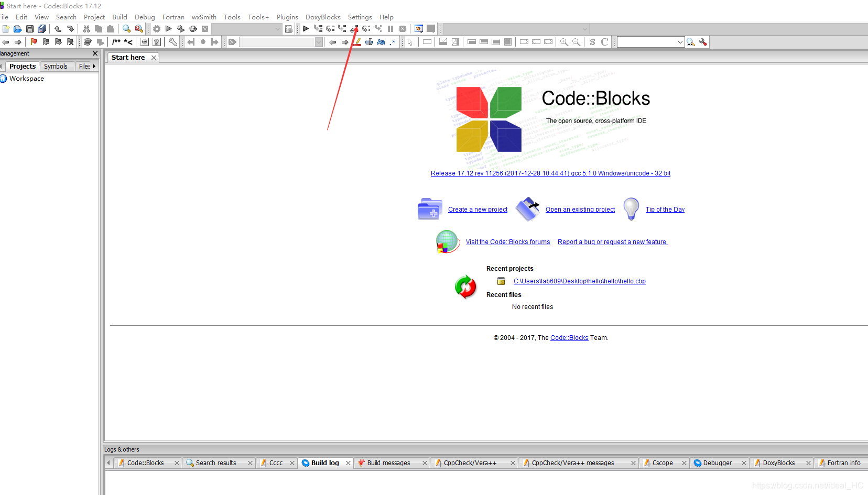Image resolution: width=868 pixels, height=495 pixels.
Task: Toggle bookmark red flag icon
Action: pos(34,42)
